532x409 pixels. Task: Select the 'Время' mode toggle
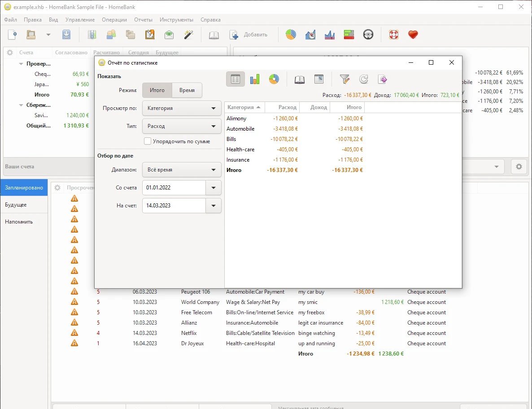point(187,90)
